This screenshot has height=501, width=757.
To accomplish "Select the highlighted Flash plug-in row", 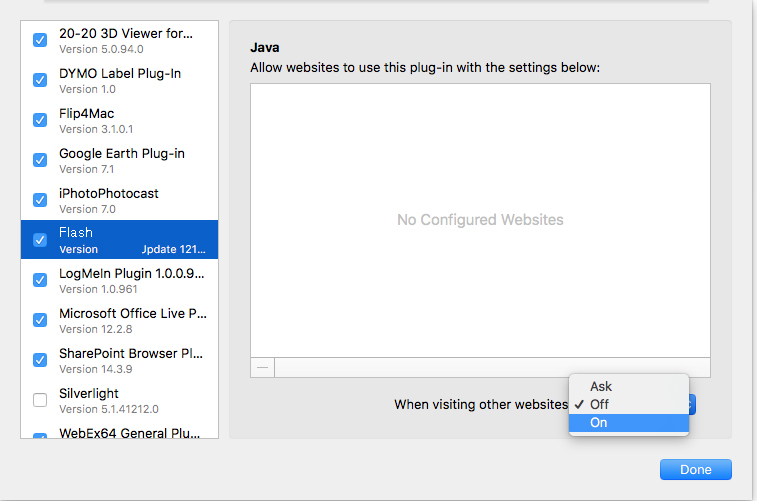I will (x=119, y=240).
